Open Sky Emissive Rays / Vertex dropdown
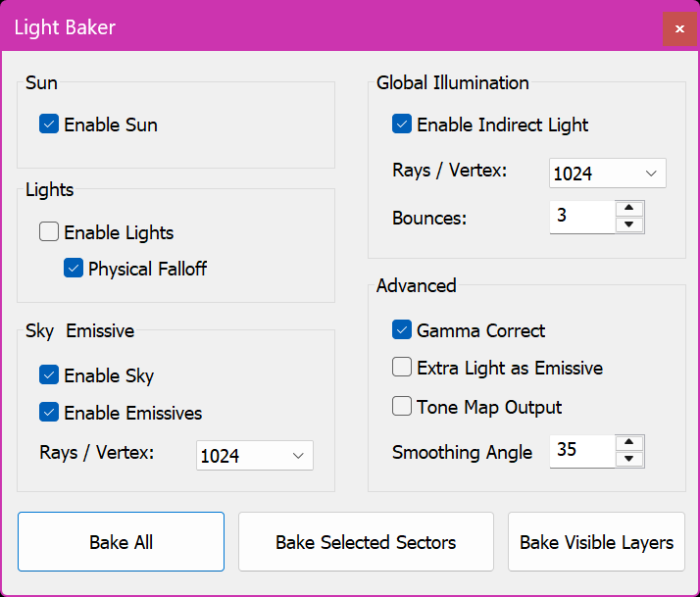The width and height of the screenshot is (700, 597). click(255, 456)
